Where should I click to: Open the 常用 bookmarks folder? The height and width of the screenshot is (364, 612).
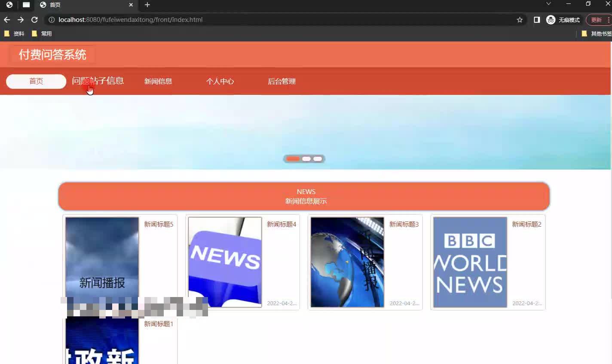[x=42, y=33]
